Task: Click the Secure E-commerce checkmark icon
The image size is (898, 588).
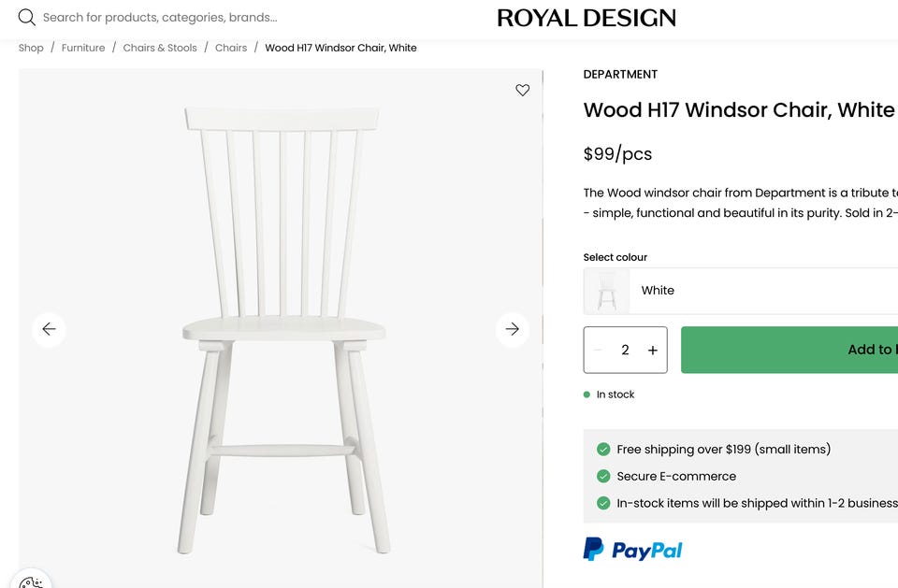Action: click(603, 476)
